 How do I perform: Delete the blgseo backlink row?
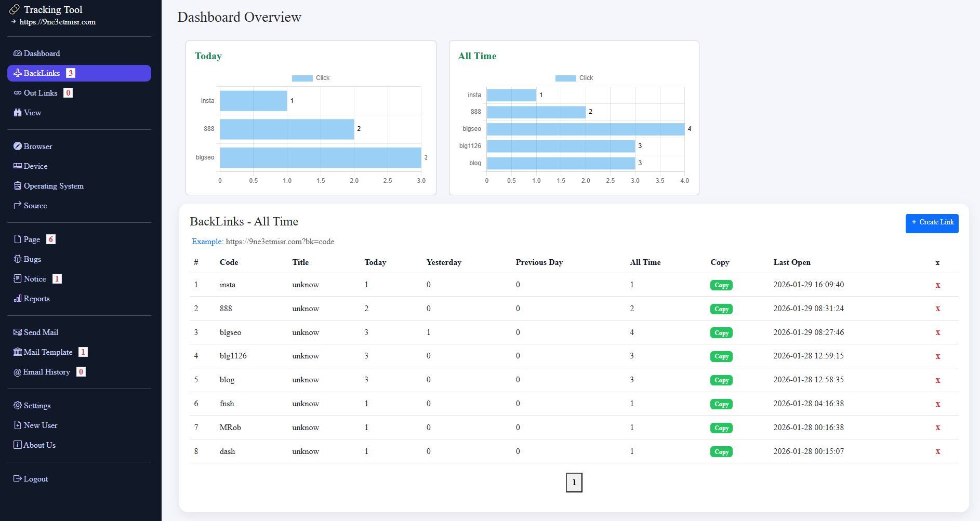coord(937,332)
